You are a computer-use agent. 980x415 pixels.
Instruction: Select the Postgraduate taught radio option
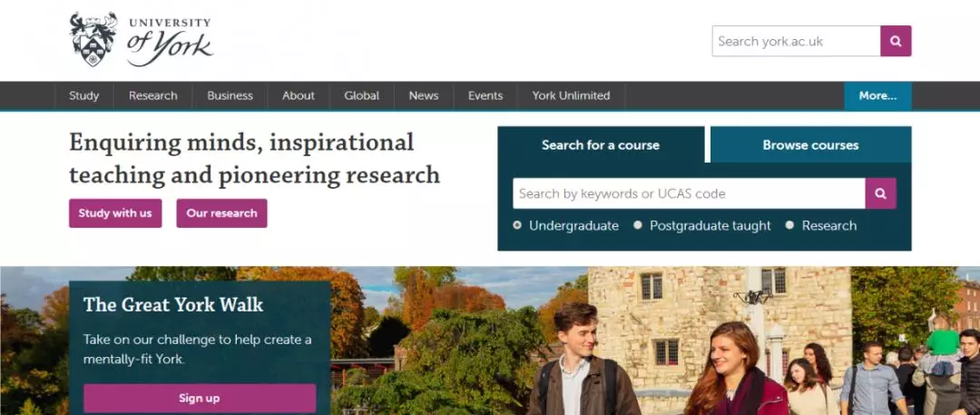[x=638, y=225]
